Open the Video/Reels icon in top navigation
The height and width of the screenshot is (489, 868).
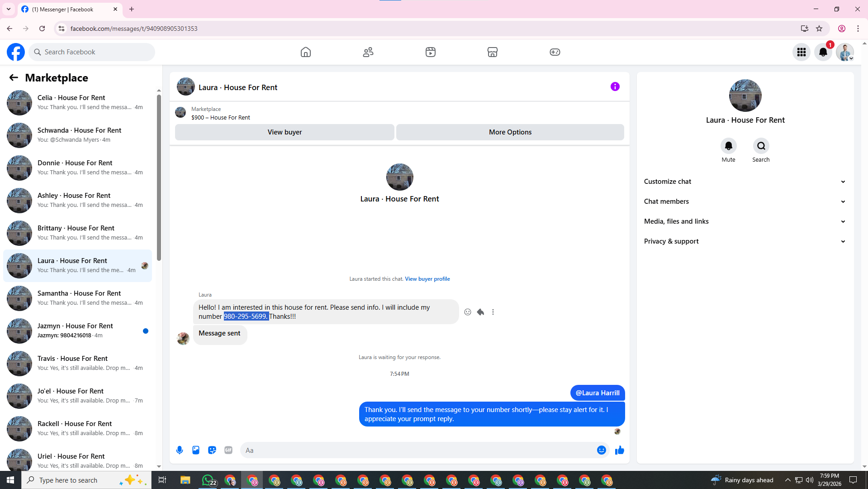[x=431, y=52]
